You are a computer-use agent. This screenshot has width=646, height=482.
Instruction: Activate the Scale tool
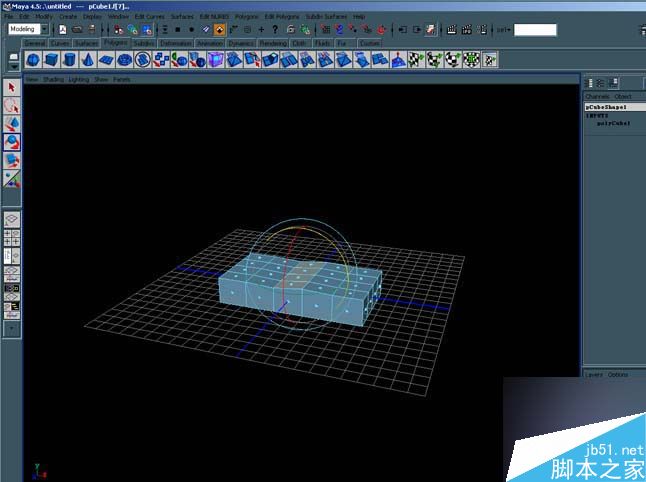pyautogui.click(x=12, y=160)
